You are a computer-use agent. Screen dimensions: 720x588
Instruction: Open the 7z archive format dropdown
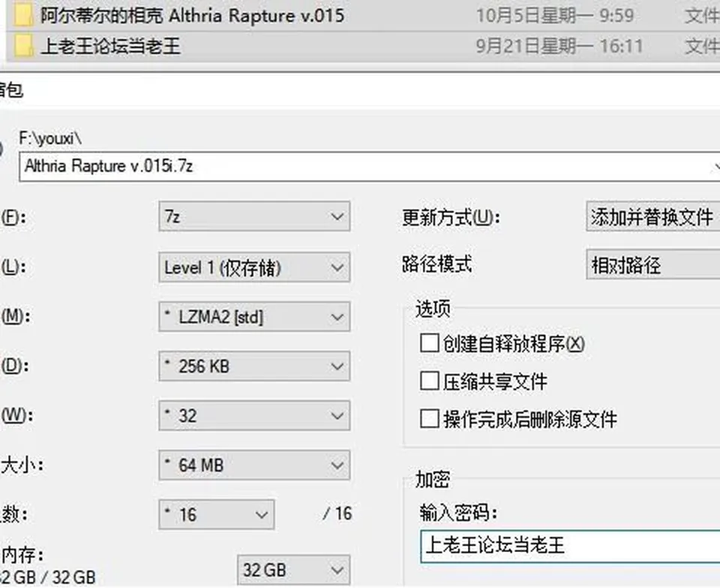point(254,216)
